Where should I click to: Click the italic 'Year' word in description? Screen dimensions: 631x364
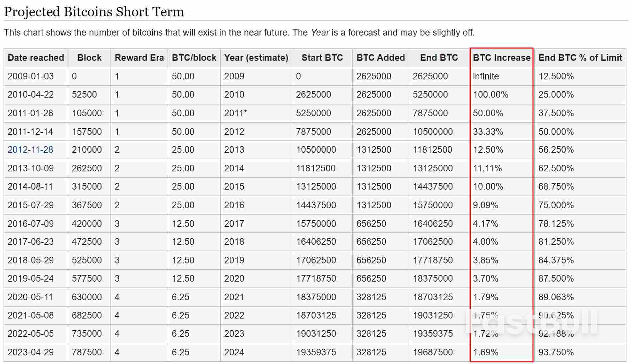point(320,33)
